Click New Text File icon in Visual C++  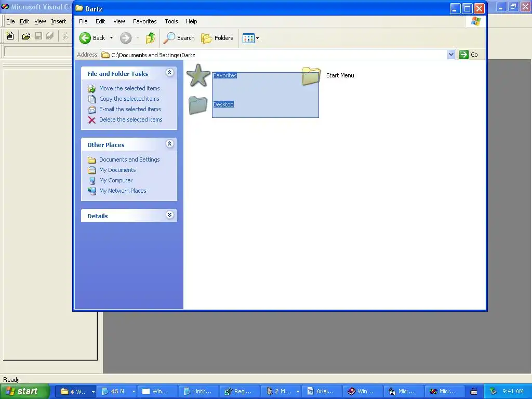pos(10,36)
